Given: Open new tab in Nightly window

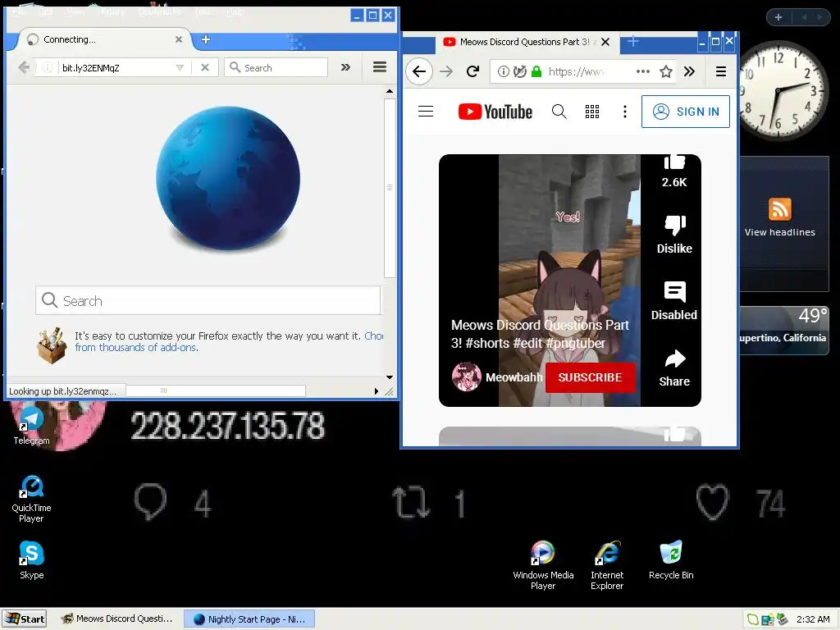Looking at the screenshot, I should click(x=206, y=39).
